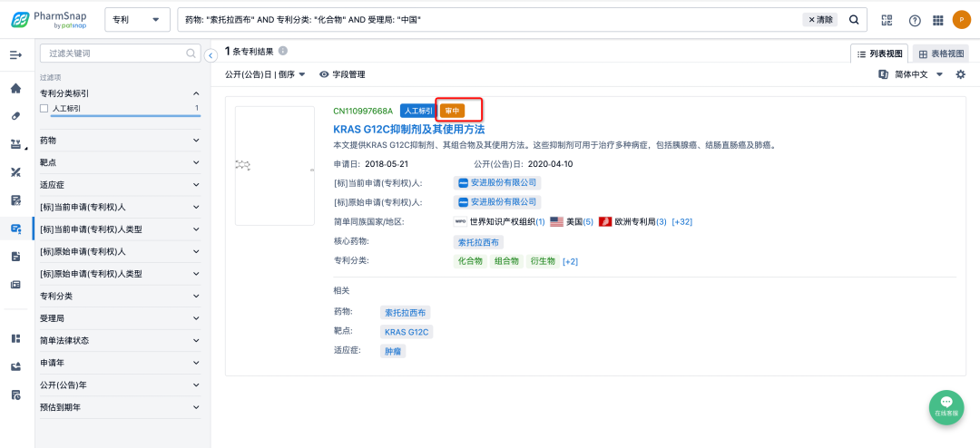Expand the 适应症 filter section

(x=196, y=185)
